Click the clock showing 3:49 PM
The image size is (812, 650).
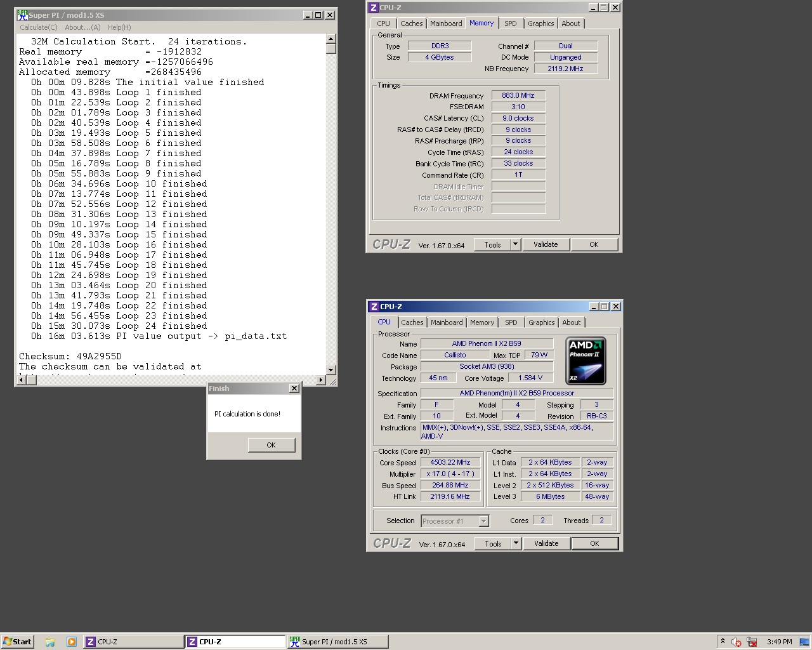click(779, 642)
